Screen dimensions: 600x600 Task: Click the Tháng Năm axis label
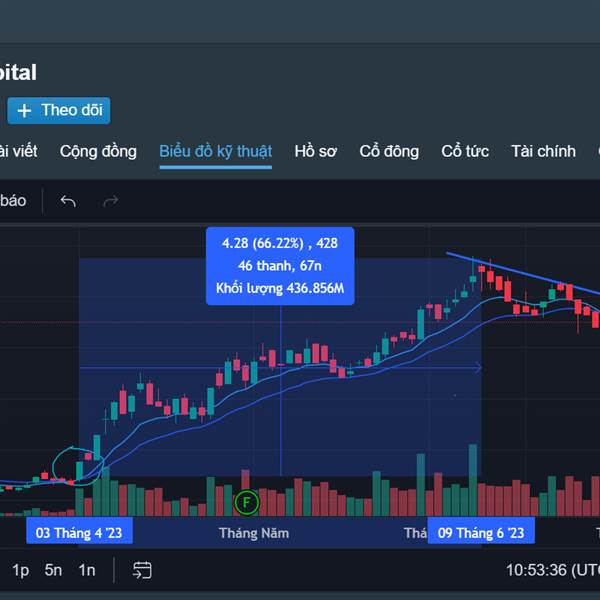pyautogui.click(x=254, y=533)
